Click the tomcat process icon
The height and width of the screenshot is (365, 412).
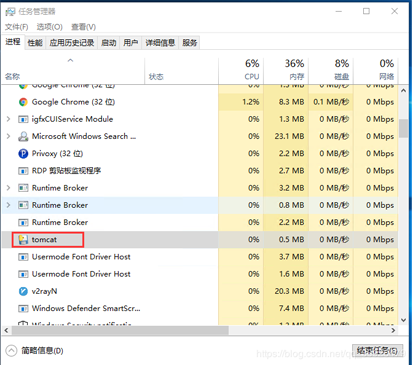pos(23,240)
